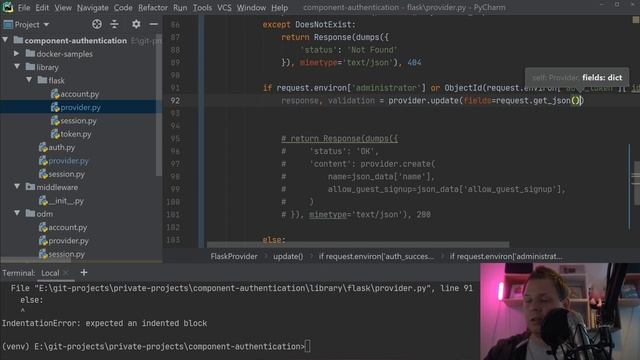This screenshot has height=360, width=640.
Task: Hide the Project tool window
Action: [153, 24]
